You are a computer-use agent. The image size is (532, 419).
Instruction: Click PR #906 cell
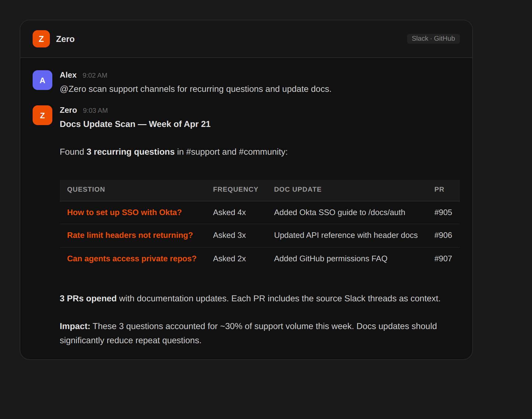[443, 235]
